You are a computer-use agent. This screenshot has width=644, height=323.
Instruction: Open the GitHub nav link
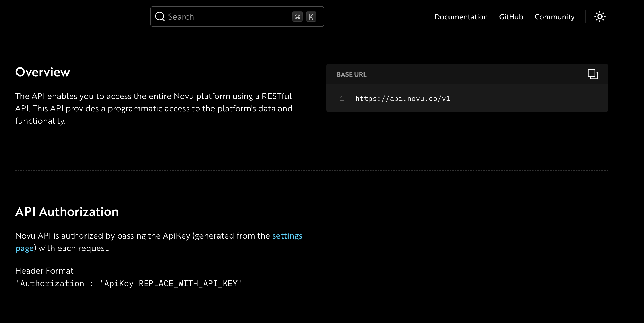tap(511, 17)
